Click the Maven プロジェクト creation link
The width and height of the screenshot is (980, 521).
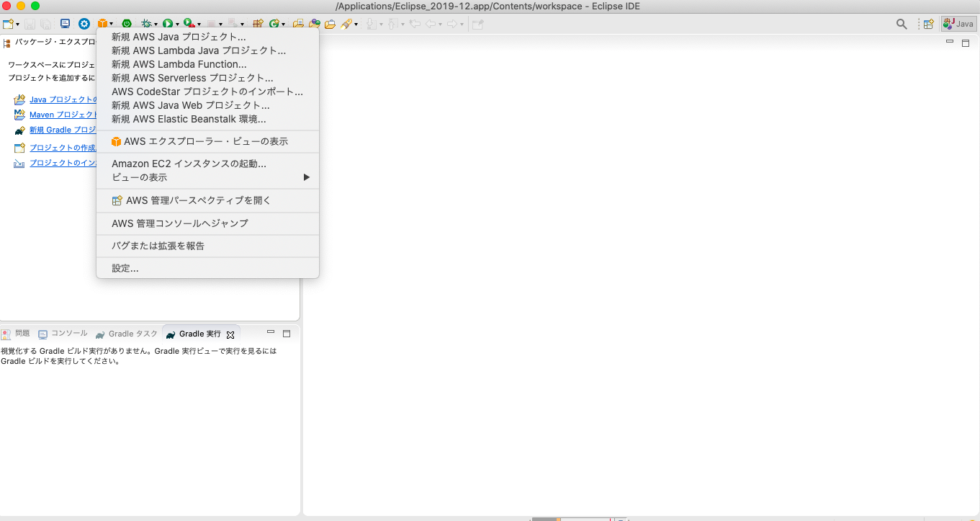click(x=63, y=115)
